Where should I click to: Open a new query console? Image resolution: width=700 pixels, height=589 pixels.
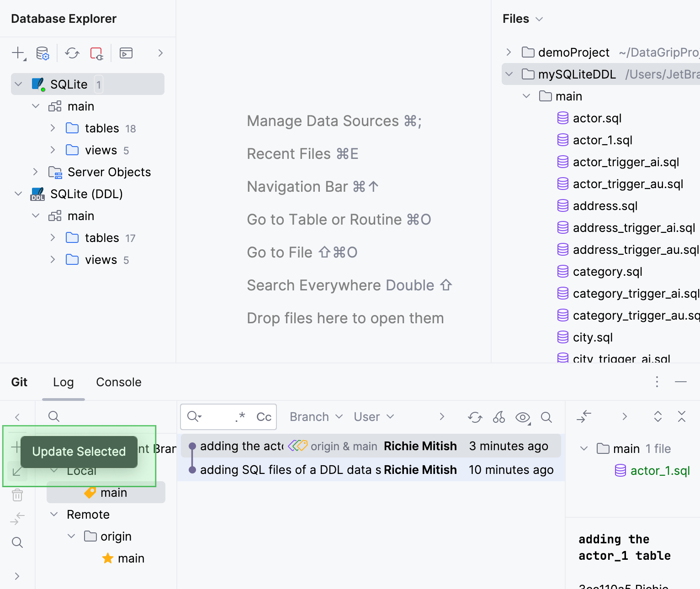(x=126, y=53)
